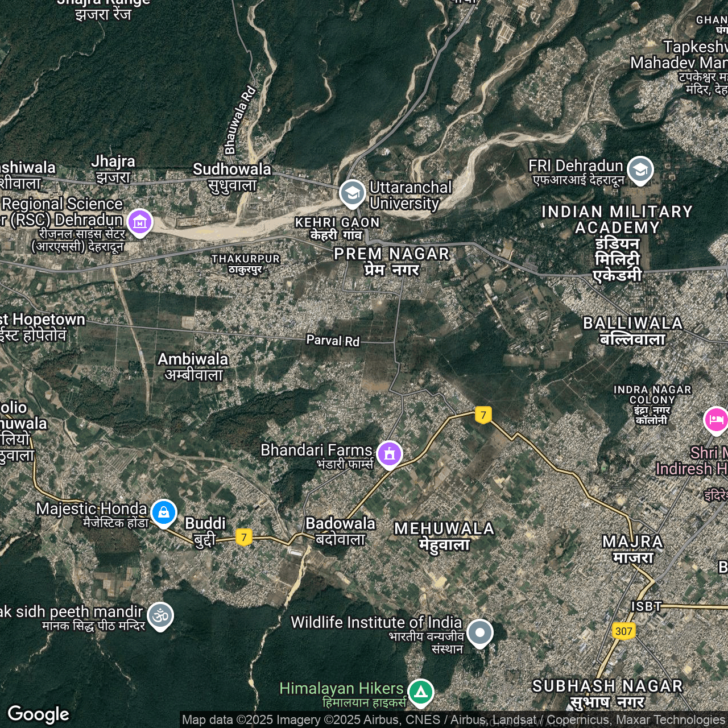Viewport: 728px width, 728px height.
Task: Click the Bhauwala Rd road label
Action: [239, 120]
